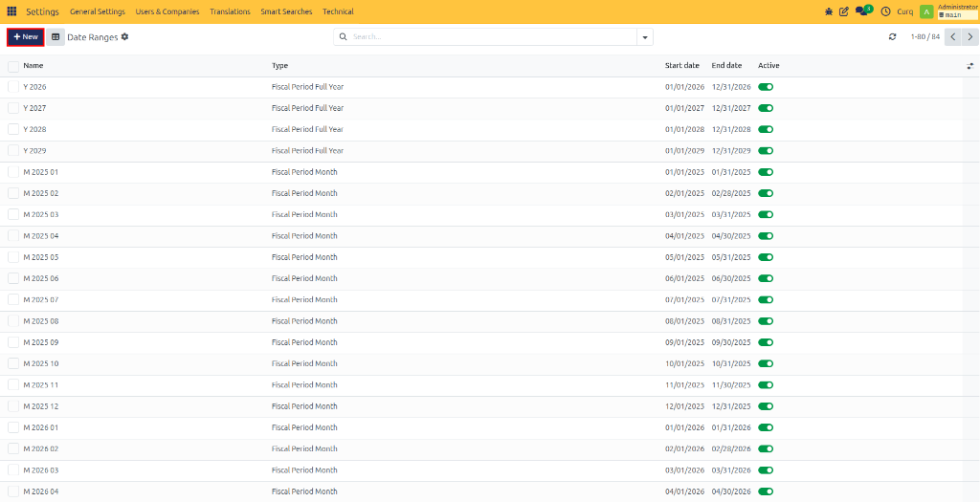The width and height of the screenshot is (980, 502).
Task: Sort by the Active column header
Action: [x=768, y=66]
